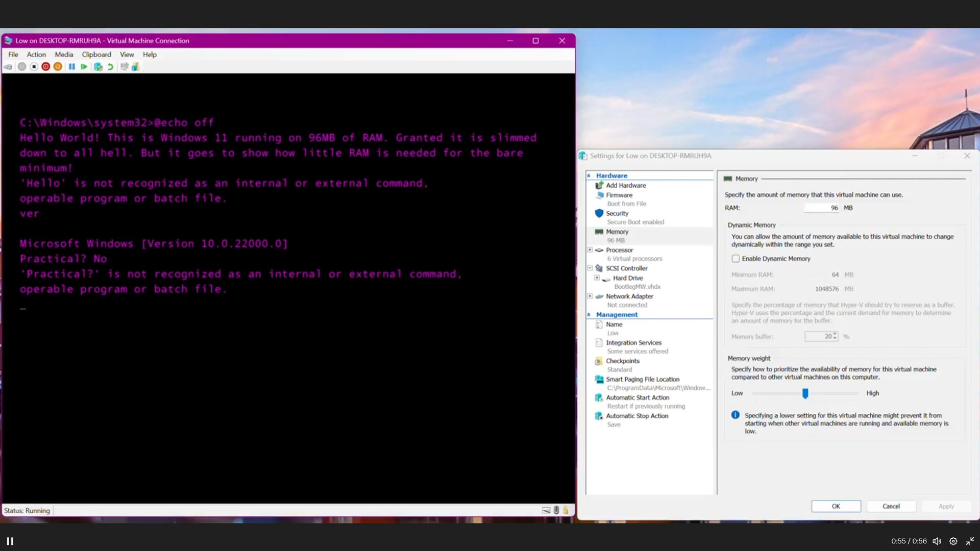Open the Action menu

point(36,55)
